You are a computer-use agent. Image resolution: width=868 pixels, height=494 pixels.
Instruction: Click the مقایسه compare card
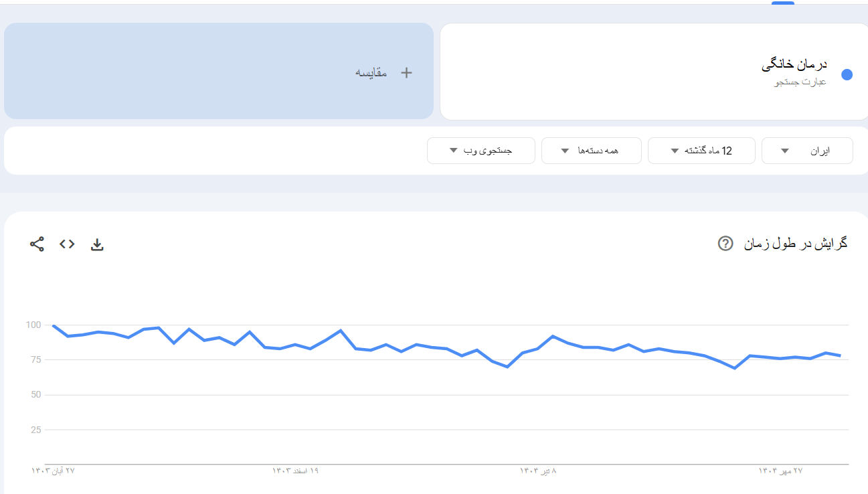coord(219,71)
